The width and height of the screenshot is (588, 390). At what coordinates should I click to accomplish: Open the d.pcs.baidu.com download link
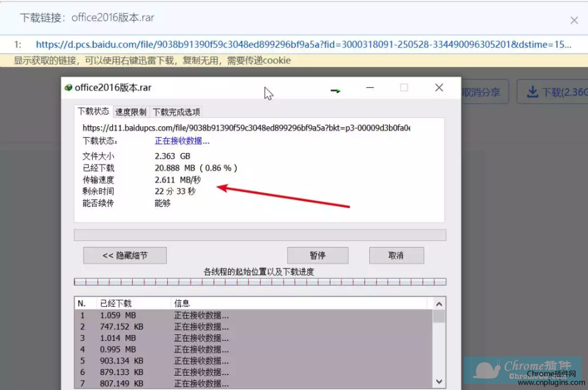[304, 45]
